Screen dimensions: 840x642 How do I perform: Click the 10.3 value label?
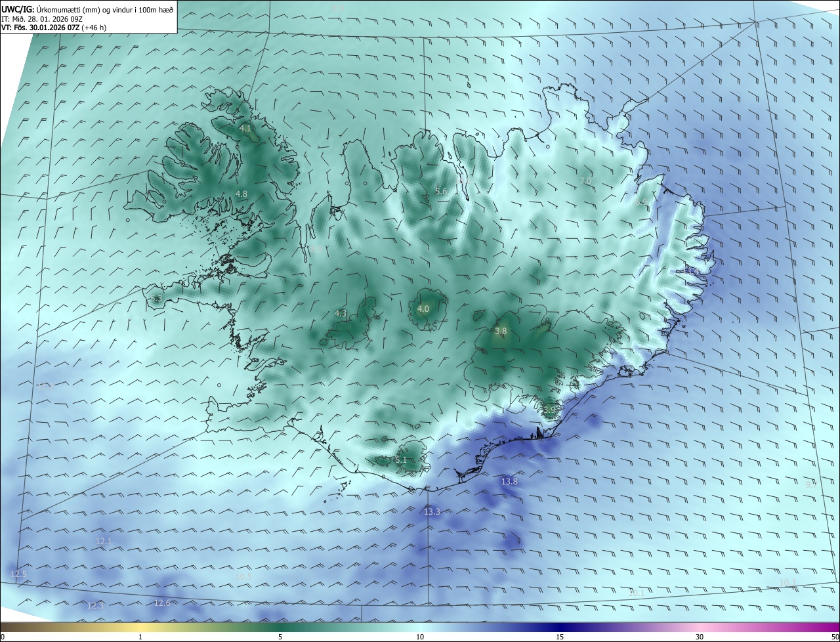pyautogui.click(x=787, y=583)
